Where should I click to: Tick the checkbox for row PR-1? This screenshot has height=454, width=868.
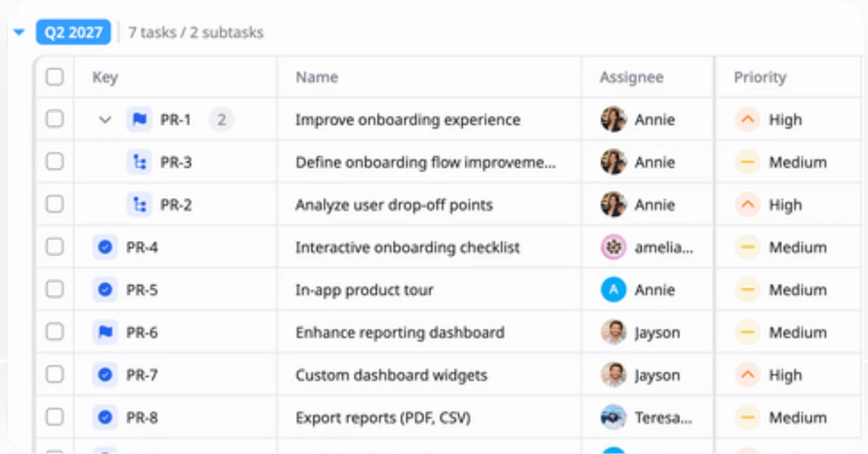55,119
